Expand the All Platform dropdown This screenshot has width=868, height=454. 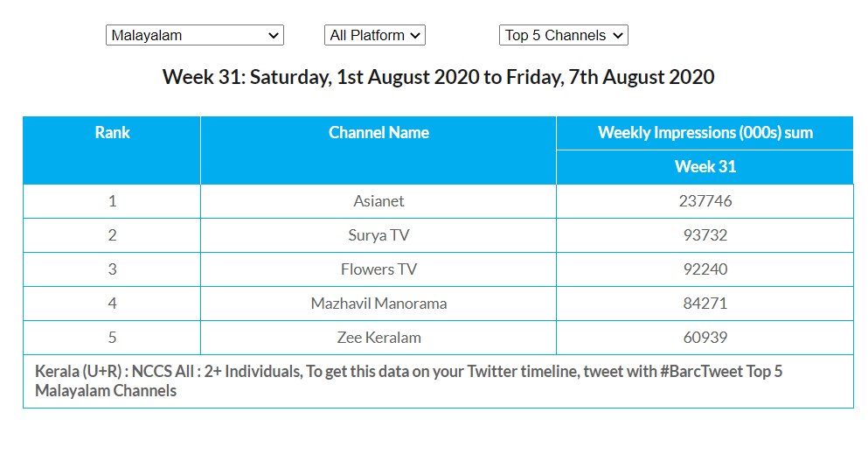pyautogui.click(x=374, y=35)
